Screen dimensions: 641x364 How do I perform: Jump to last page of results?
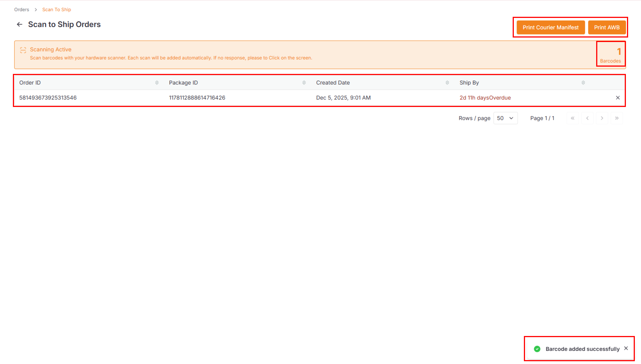(617, 118)
